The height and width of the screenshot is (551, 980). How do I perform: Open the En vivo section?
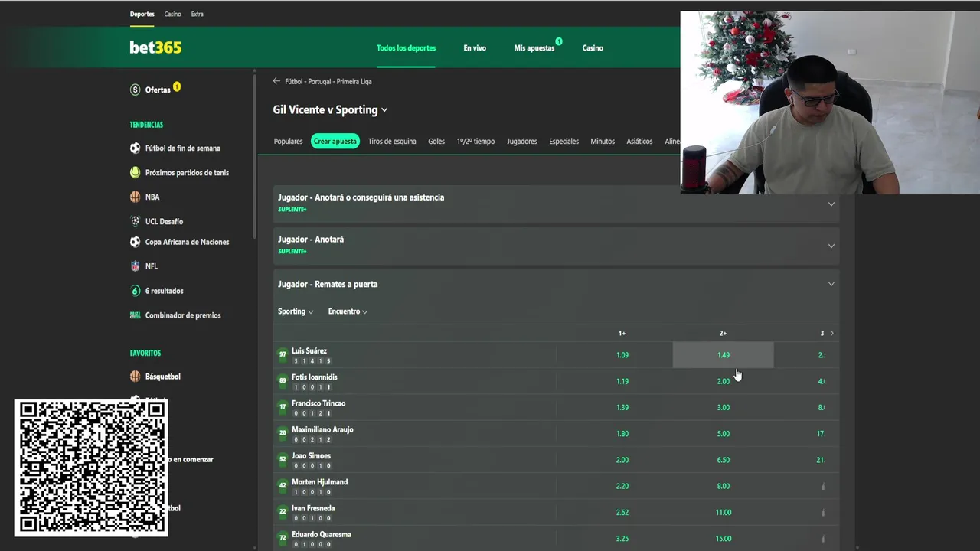(475, 48)
